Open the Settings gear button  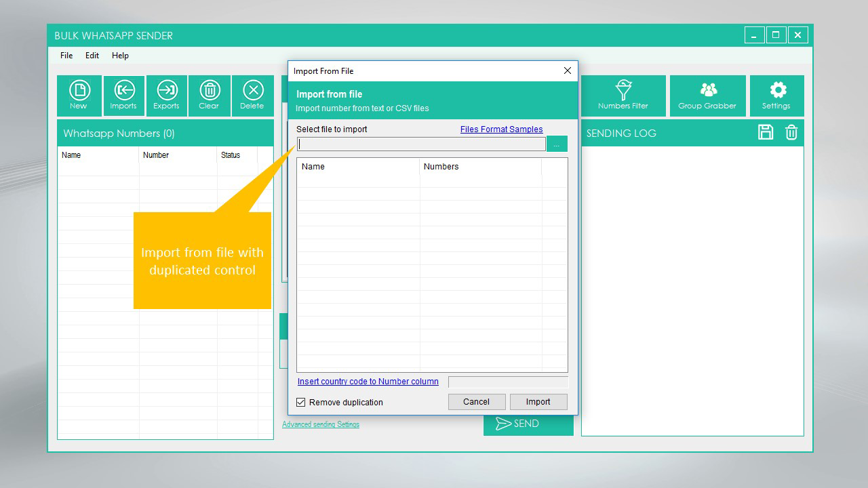pyautogui.click(x=777, y=96)
